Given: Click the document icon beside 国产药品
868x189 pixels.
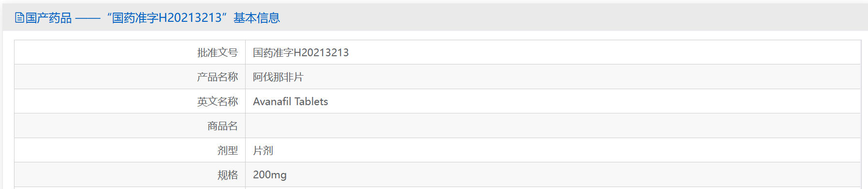Looking at the screenshot, I should point(19,18).
